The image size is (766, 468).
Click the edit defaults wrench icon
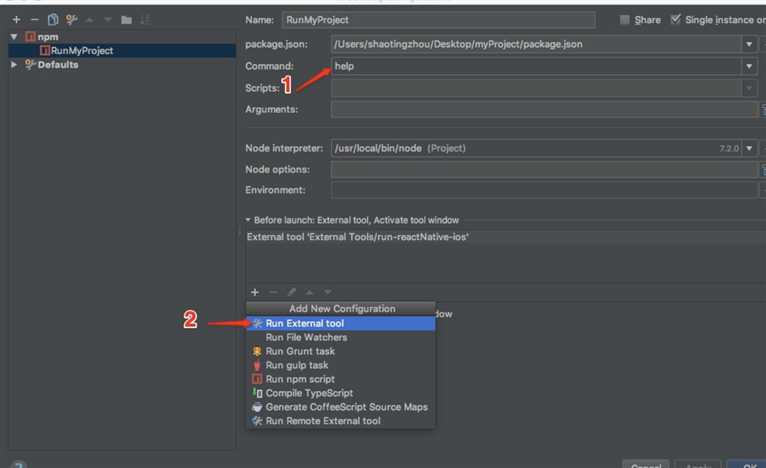(70, 19)
